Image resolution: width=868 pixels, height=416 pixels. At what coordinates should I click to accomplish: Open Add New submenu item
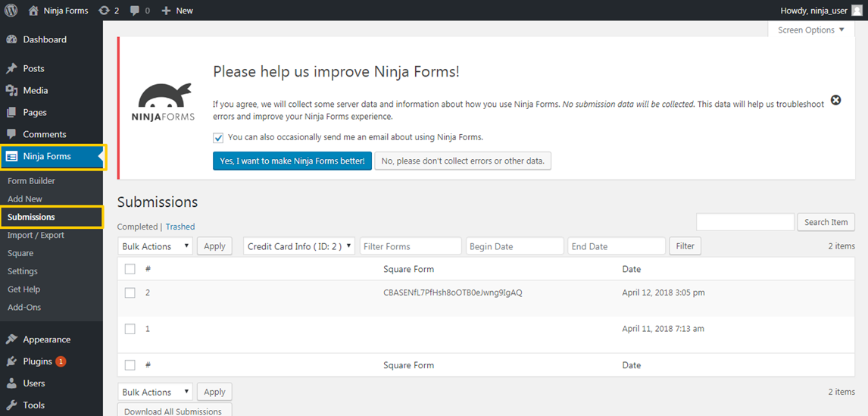click(25, 199)
